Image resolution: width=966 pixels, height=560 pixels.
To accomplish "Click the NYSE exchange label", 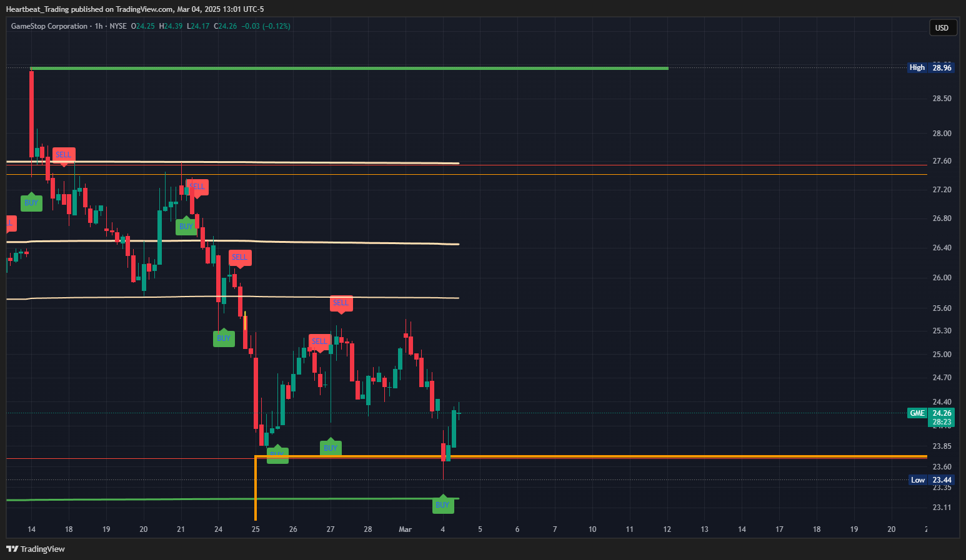I will (x=118, y=26).
